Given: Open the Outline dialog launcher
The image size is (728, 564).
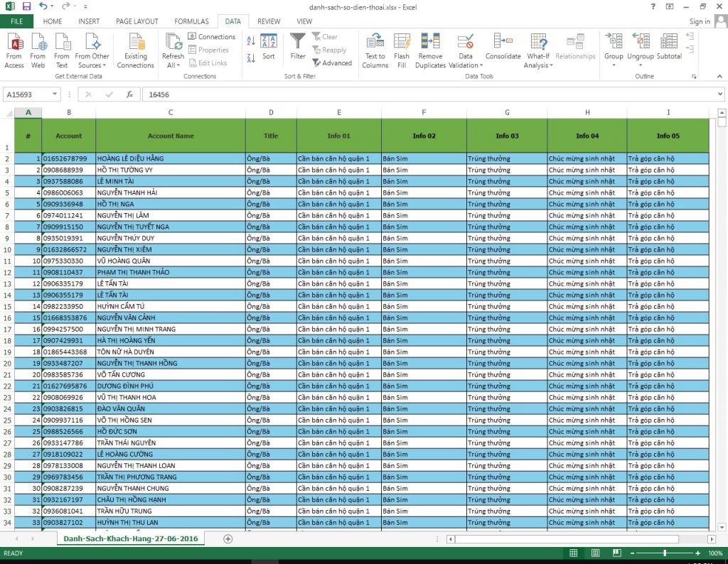Looking at the screenshot, I should 694,77.
